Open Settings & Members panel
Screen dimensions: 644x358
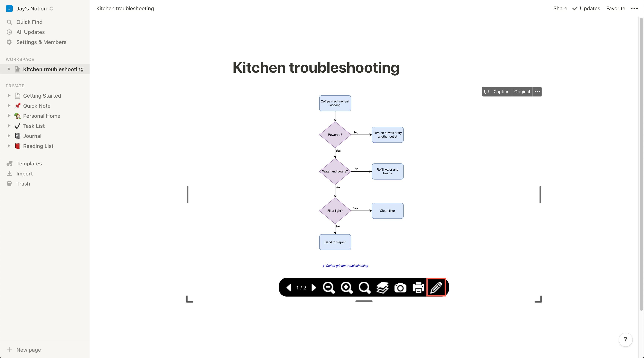[x=41, y=42]
